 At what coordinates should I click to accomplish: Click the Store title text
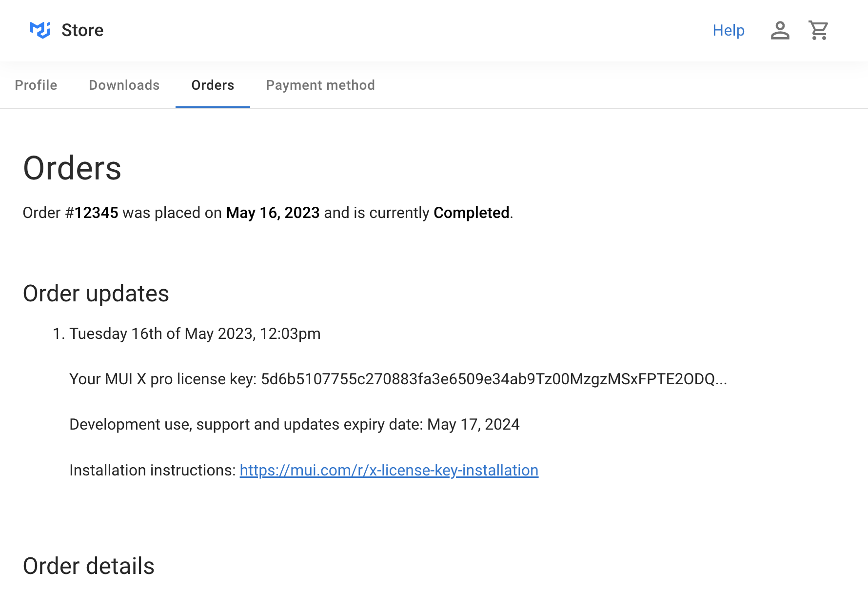coord(82,30)
